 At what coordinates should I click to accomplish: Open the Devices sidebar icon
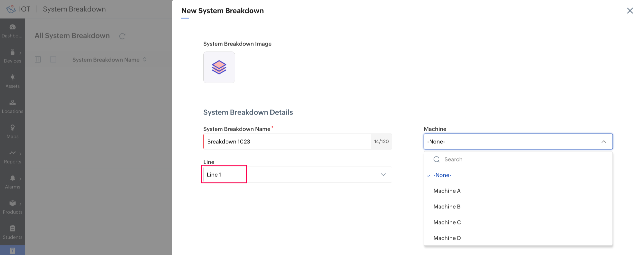click(13, 53)
